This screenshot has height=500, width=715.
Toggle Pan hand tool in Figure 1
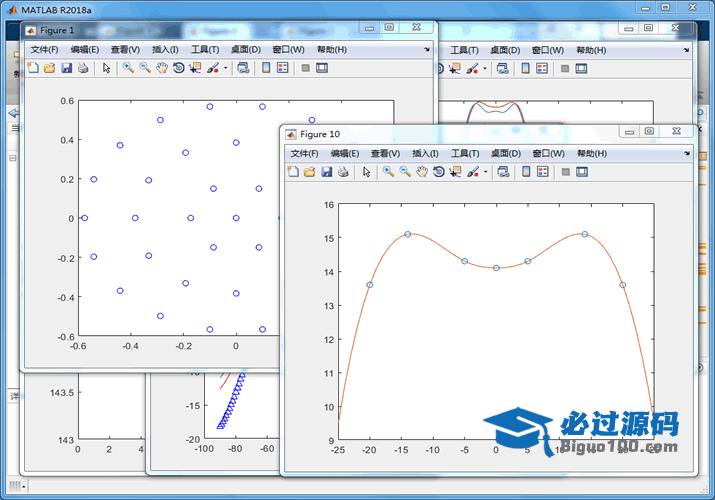tap(162, 68)
